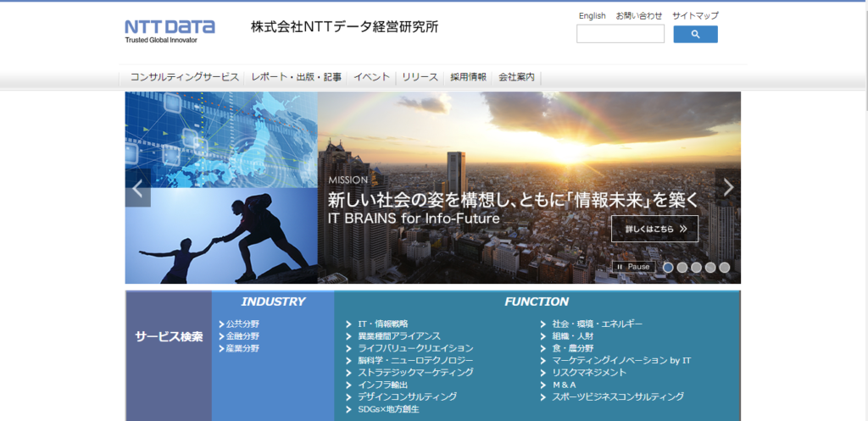Open レポート・出版・記事 menu
The height and width of the screenshot is (421, 868).
point(296,77)
